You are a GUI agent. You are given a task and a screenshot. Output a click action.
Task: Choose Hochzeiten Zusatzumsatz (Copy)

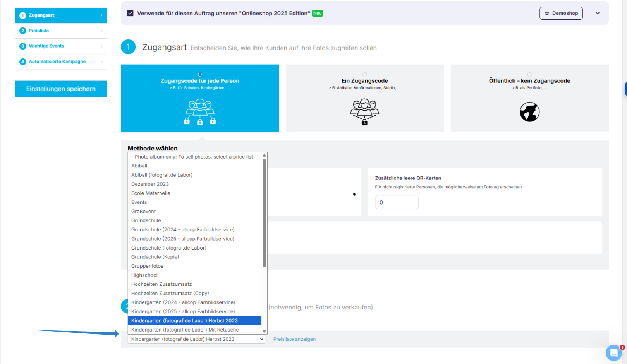[195, 293]
